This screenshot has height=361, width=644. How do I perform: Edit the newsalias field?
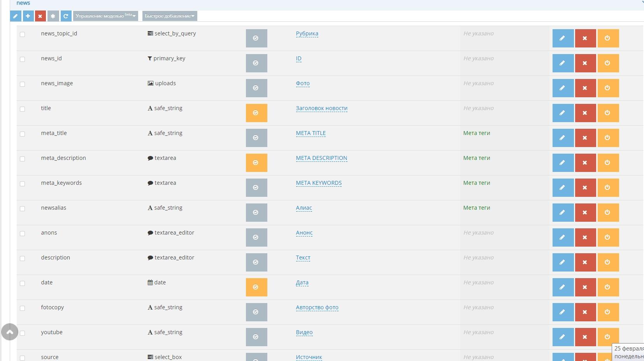563,212
